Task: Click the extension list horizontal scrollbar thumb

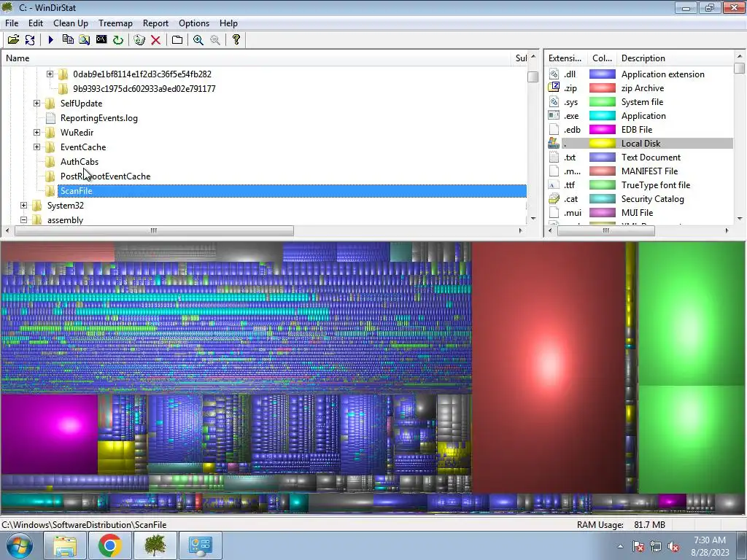Action: [x=606, y=230]
